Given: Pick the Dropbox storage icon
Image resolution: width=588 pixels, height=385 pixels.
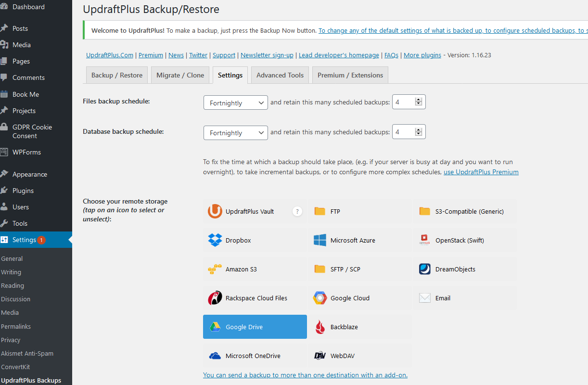Looking at the screenshot, I should click(x=215, y=240).
